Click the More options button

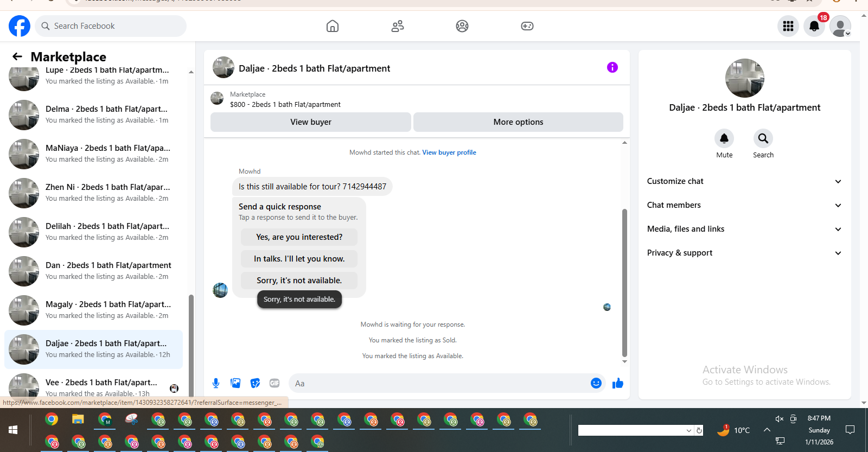pyautogui.click(x=518, y=122)
